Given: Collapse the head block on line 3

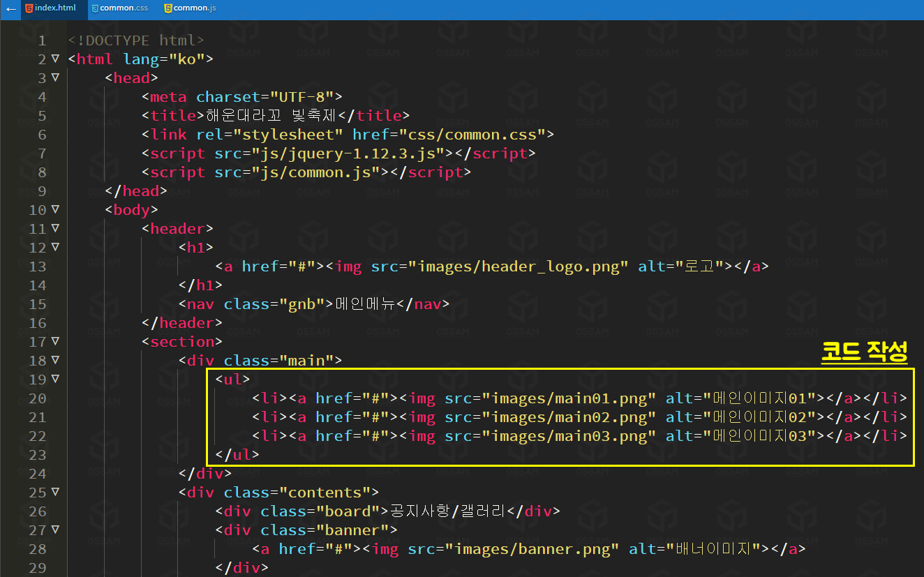Looking at the screenshot, I should pos(55,77).
